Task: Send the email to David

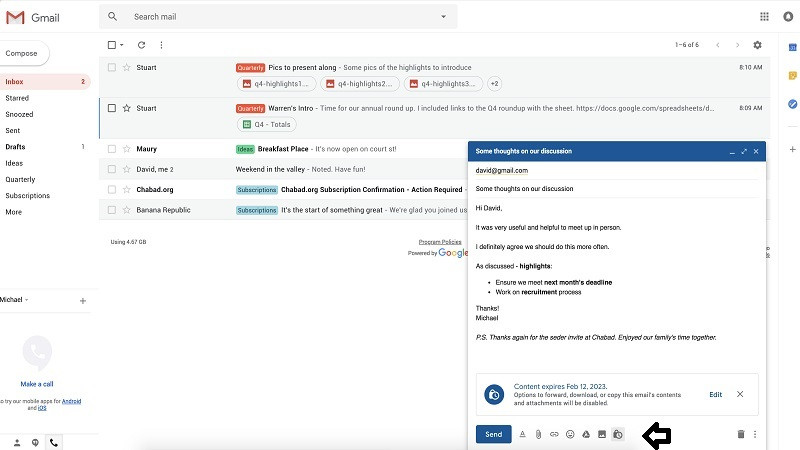Action: pyautogui.click(x=493, y=434)
